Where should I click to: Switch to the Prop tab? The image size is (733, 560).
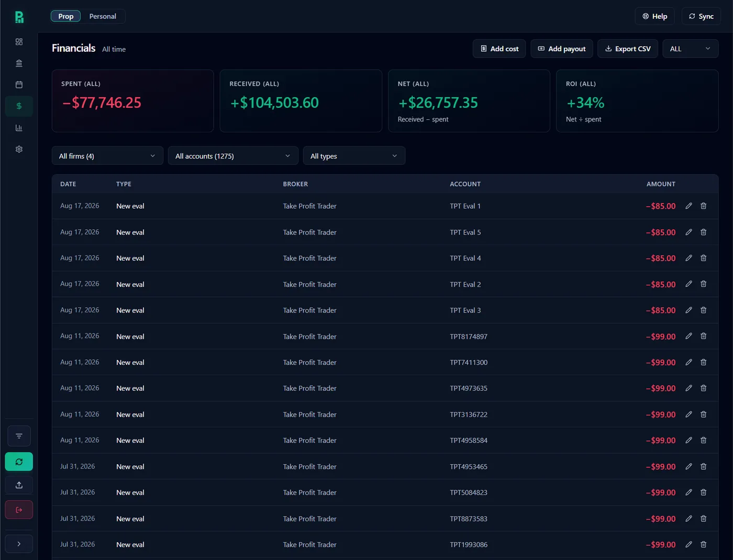[x=66, y=16]
